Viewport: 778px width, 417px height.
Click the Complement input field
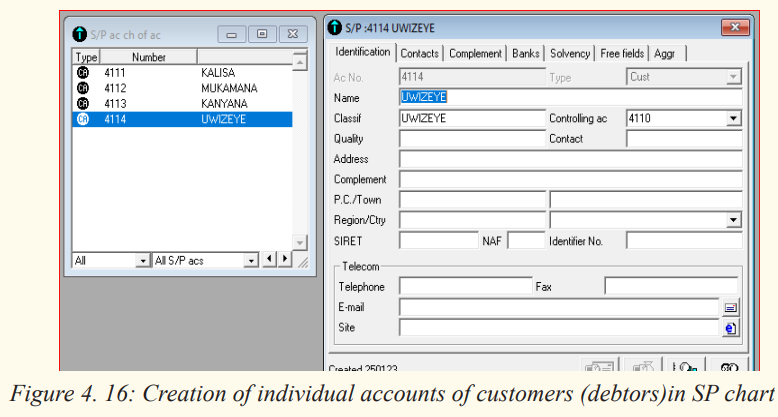571,179
